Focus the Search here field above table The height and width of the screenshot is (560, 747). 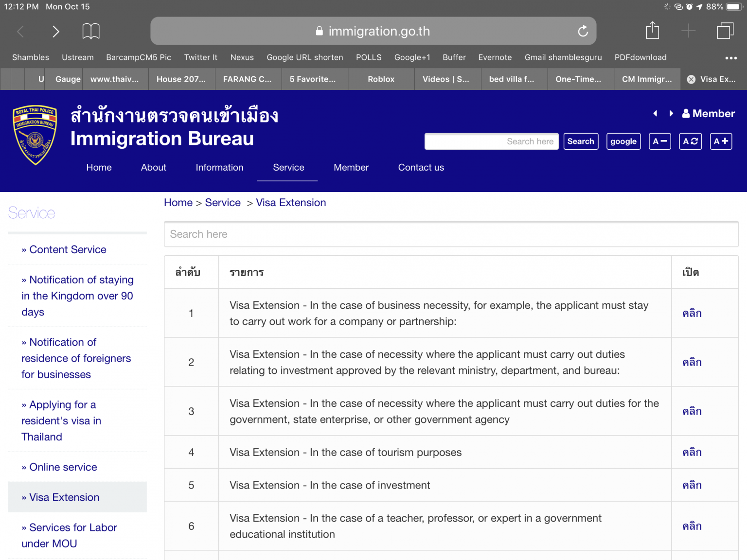point(451,234)
